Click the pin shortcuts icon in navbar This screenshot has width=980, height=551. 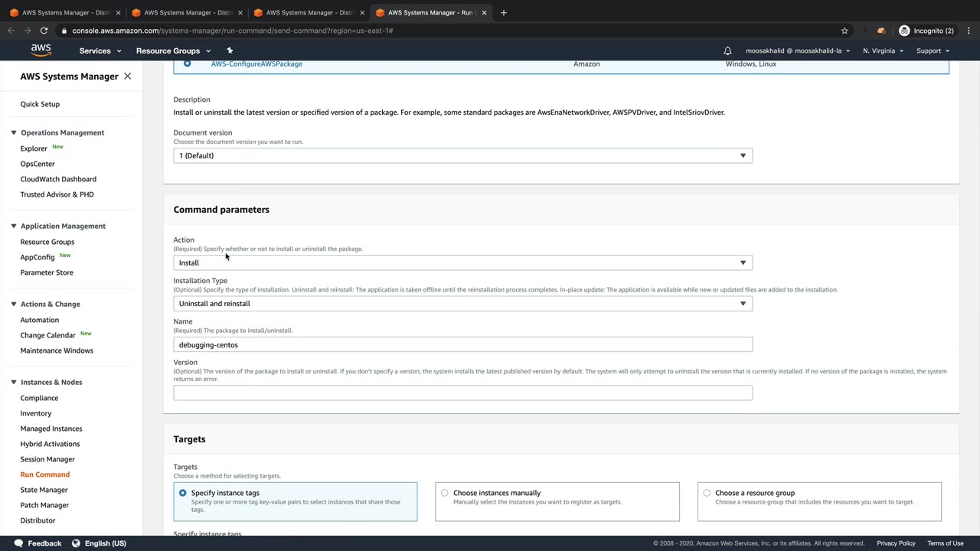coord(230,51)
